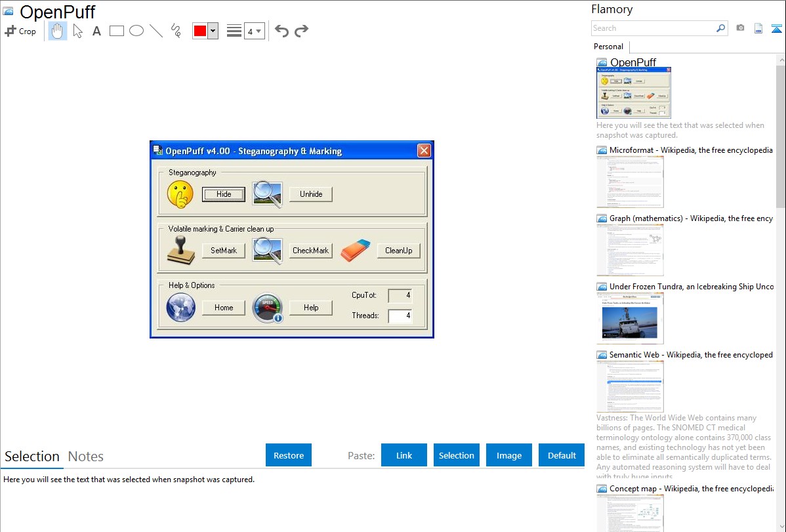The height and width of the screenshot is (532, 786).
Task: Click the Home button in OpenPuff
Action: click(x=224, y=308)
